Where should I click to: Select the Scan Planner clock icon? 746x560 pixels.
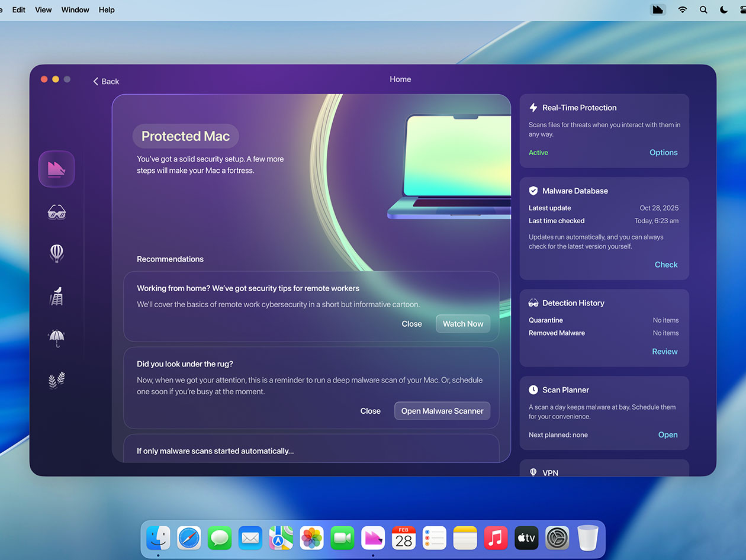[533, 390]
